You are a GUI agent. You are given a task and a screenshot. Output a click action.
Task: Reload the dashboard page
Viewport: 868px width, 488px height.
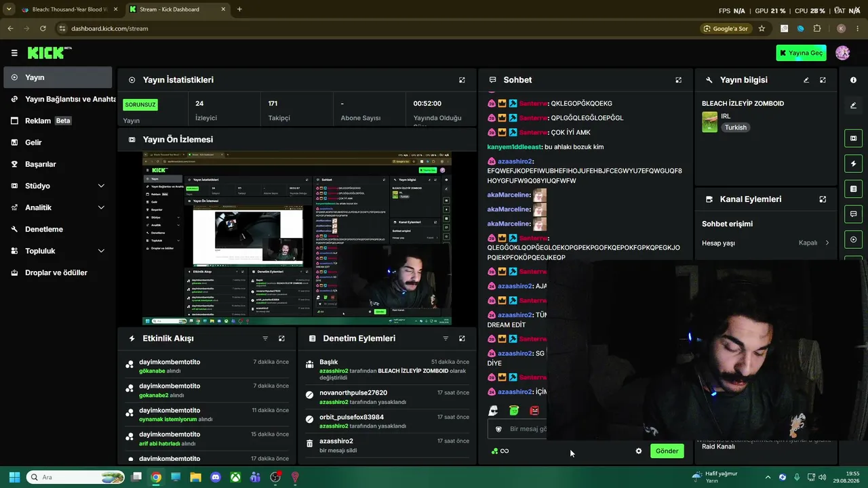click(x=43, y=28)
